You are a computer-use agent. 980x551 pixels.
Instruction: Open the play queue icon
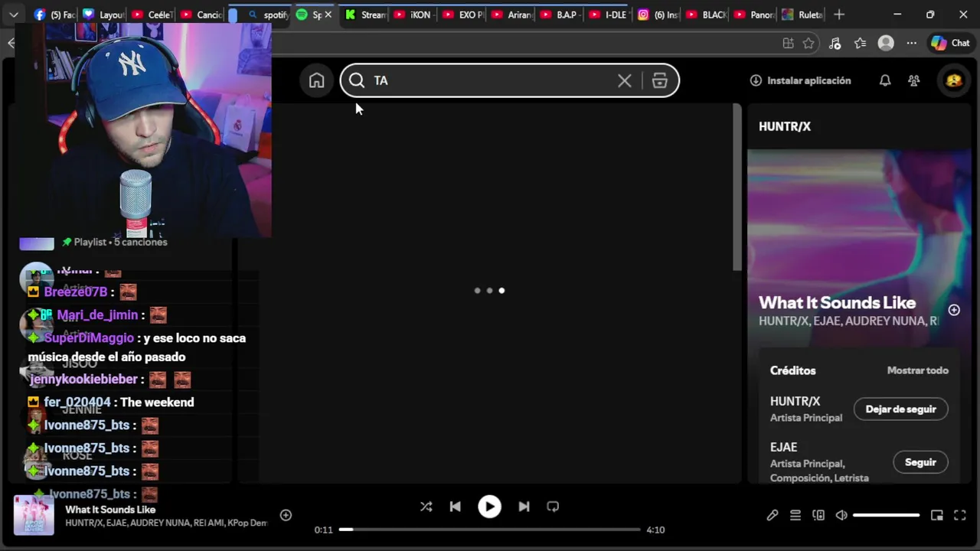tap(795, 515)
